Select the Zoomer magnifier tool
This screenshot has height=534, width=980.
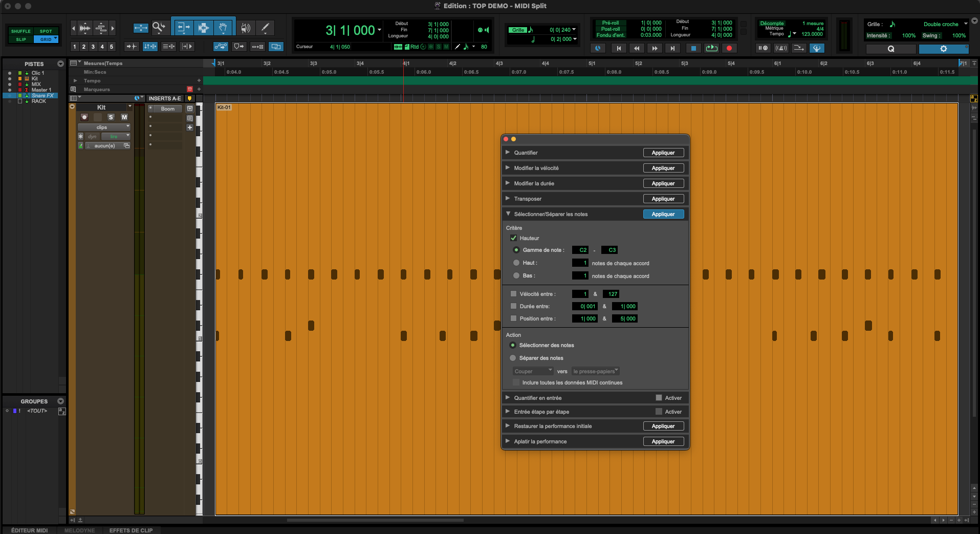pyautogui.click(x=159, y=27)
